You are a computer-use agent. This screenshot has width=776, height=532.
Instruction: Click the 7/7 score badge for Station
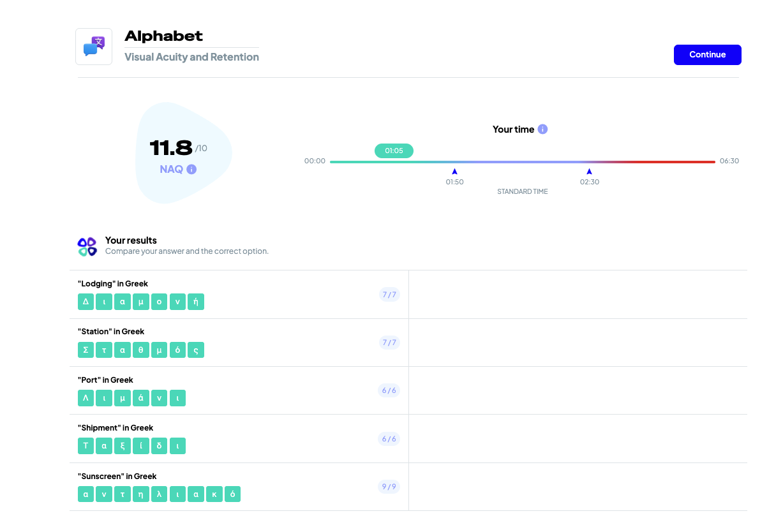(x=389, y=343)
